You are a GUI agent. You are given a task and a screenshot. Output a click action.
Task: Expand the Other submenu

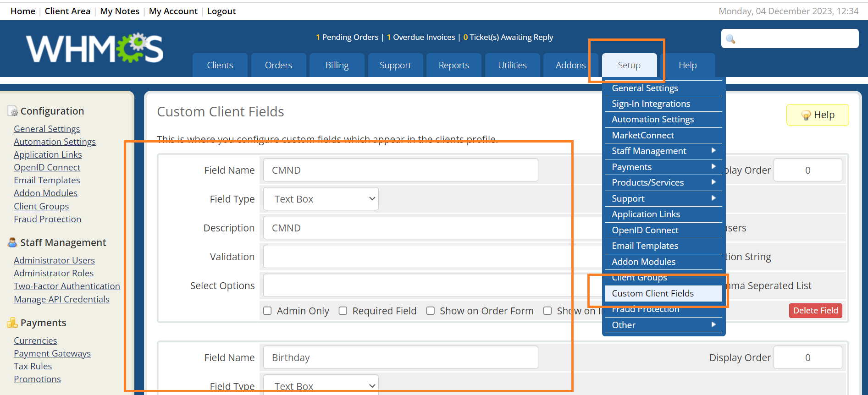(663, 325)
